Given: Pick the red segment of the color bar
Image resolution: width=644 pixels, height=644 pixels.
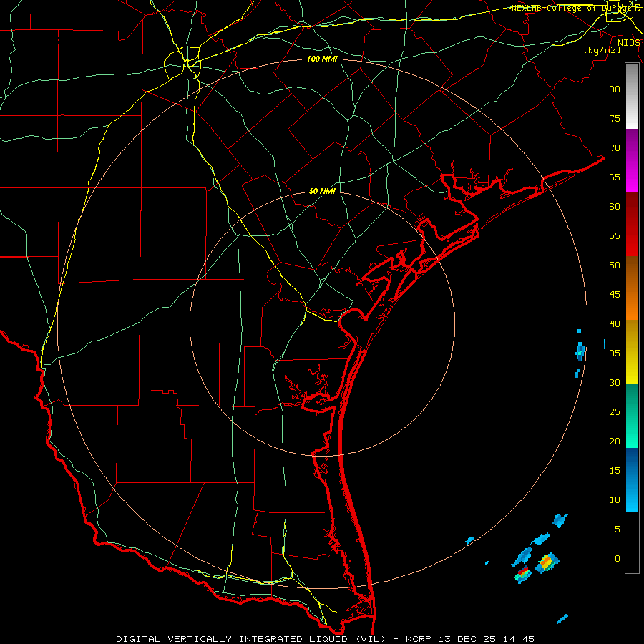Looking at the screenshot, I should click(632, 224).
